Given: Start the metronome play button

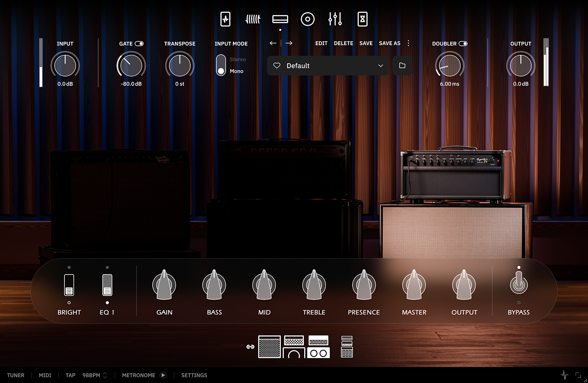Looking at the screenshot, I should pos(163,375).
